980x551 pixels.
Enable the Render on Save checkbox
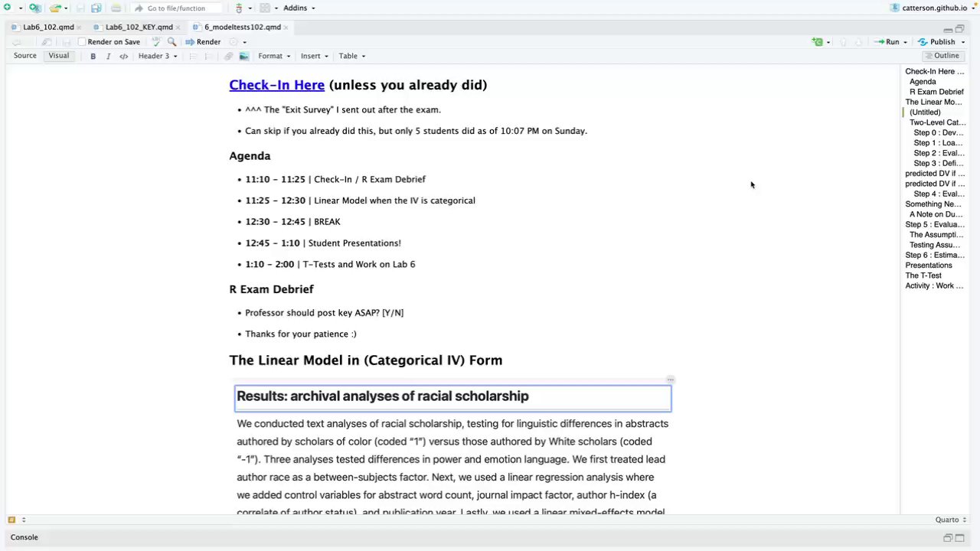click(82, 42)
